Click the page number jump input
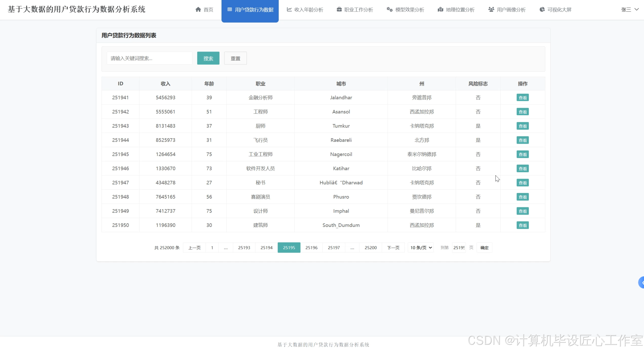This screenshot has height=351, width=644. click(459, 248)
